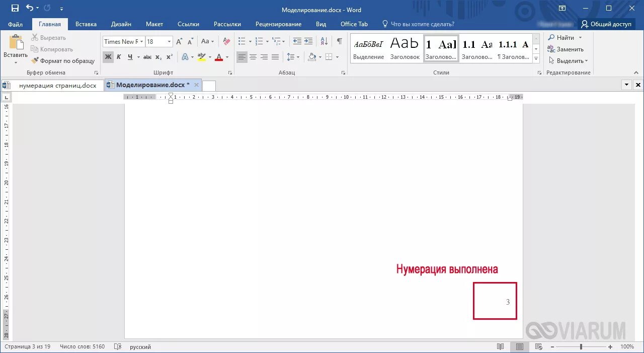Switch to the Рецензирование tab
This screenshot has height=353, width=644.
[278, 24]
